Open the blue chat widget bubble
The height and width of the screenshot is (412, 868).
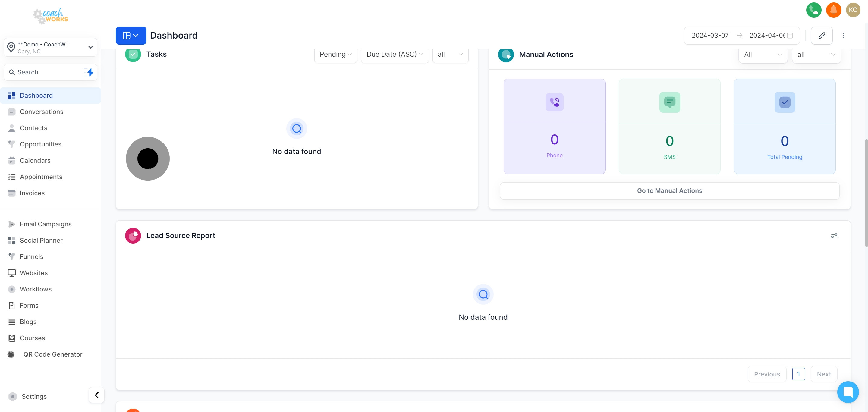(x=848, y=392)
